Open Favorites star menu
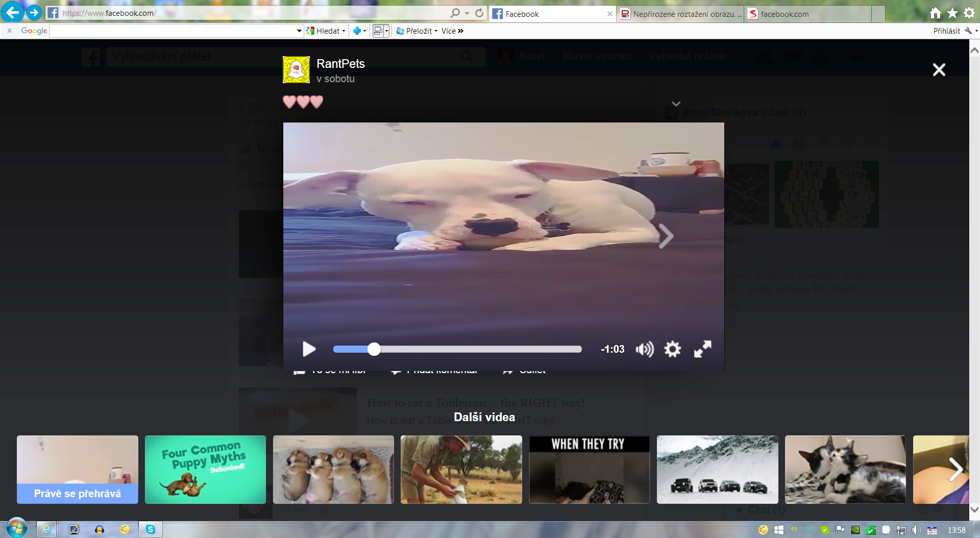The height and width of the screenshot is (538, 980). (x=952, y=13)
